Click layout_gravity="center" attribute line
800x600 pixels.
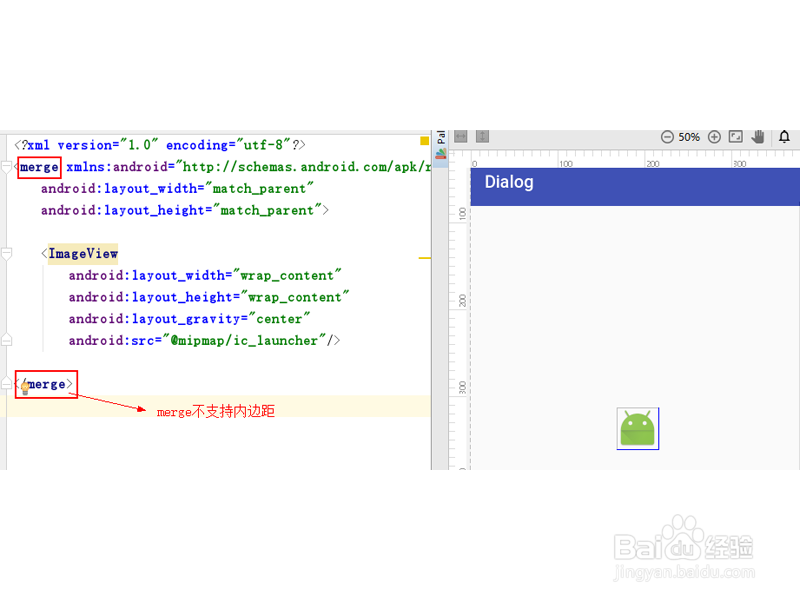tap(189, 319)
